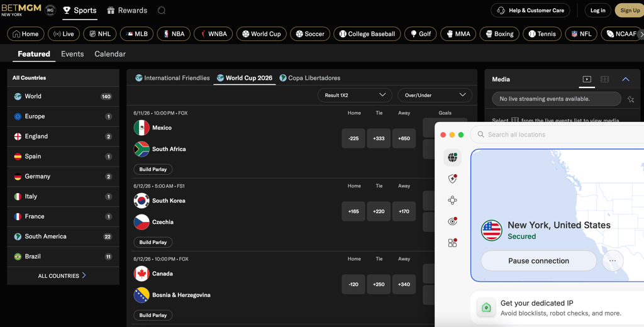
Task: Select South Africa away odds +650
Action: 404,138
